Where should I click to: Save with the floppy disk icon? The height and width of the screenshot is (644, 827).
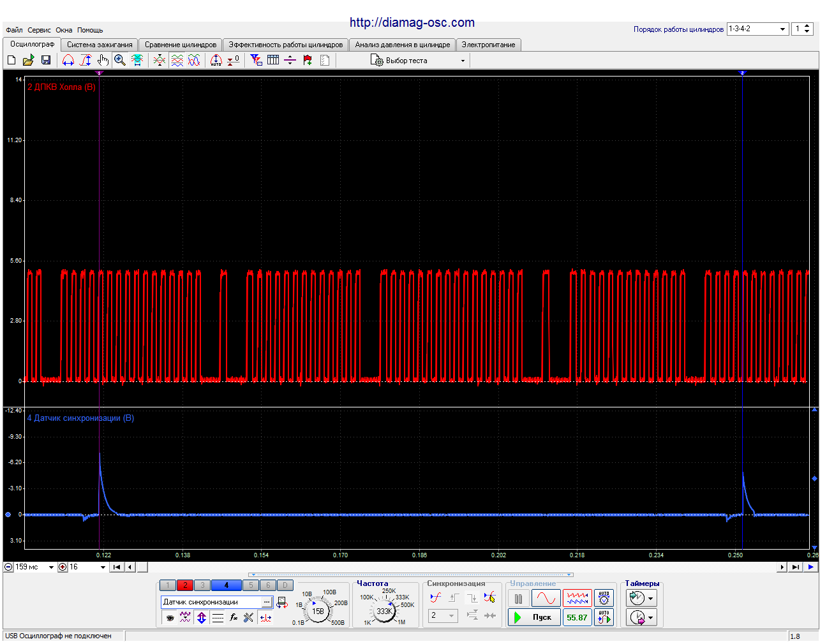tap(46, 60)
